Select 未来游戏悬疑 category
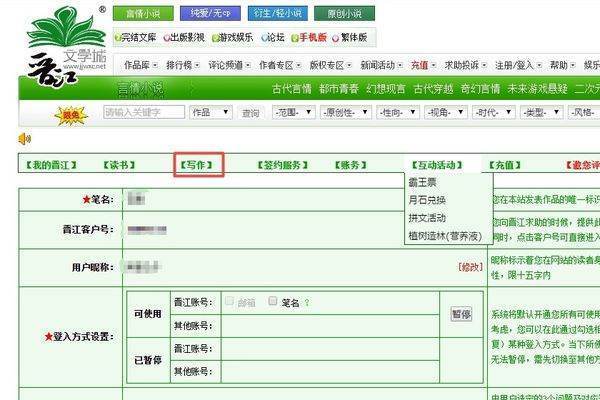 tap(537, 89)
